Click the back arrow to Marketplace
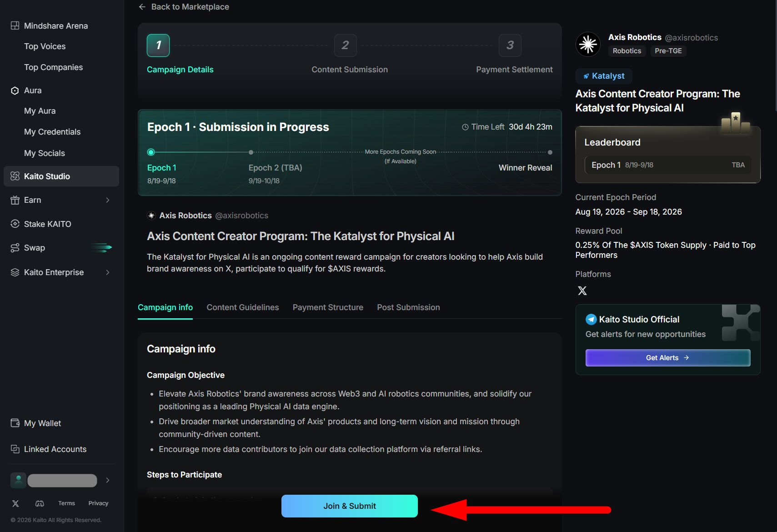777x532 pixels. pyautogui.click(x=142, y=7)
